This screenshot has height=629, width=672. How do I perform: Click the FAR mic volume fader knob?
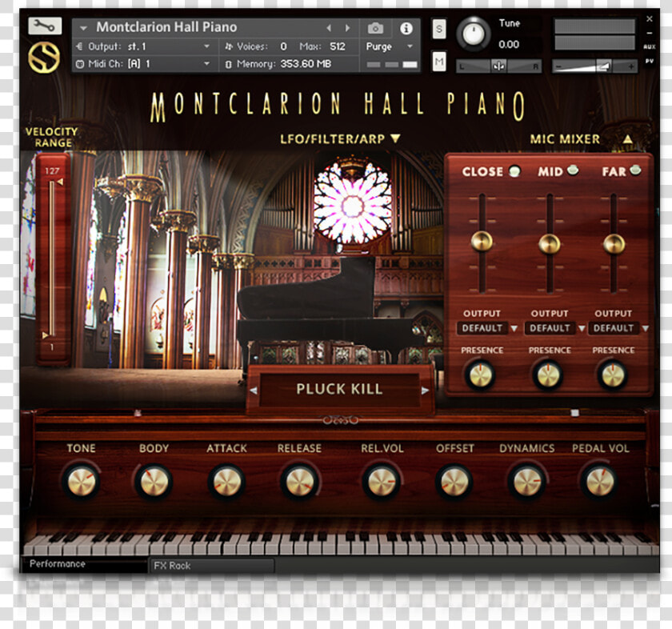(614, 244)
